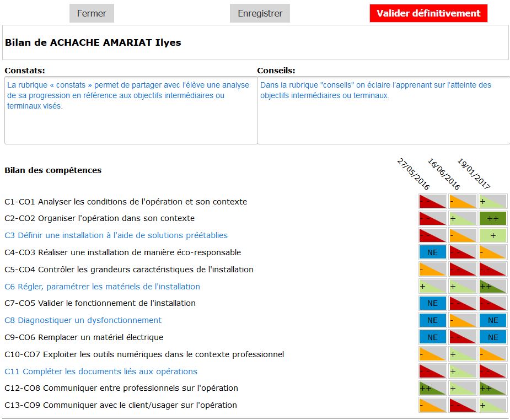Select the dark green ++ cell for C12-CO8 on 27/05/2016
Viewport: 510px width, 420px height.
point(432,389)
